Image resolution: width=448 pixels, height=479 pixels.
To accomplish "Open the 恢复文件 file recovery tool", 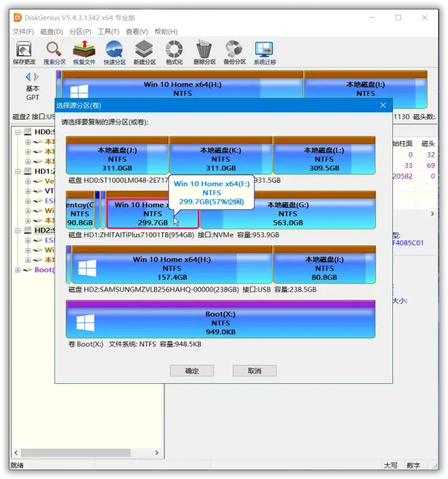I will pos(84,53).
